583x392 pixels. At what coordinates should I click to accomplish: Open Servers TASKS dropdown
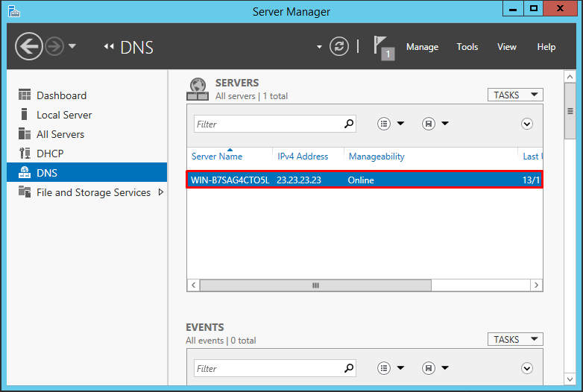click(515, 95)
